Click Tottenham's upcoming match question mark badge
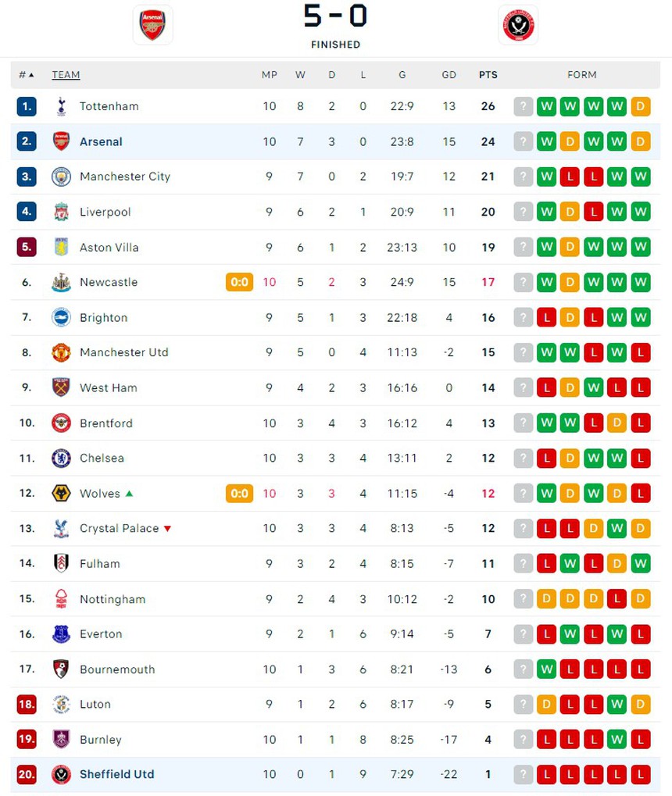This screenshot has width=672, height=796. click(x=523, y=106)
